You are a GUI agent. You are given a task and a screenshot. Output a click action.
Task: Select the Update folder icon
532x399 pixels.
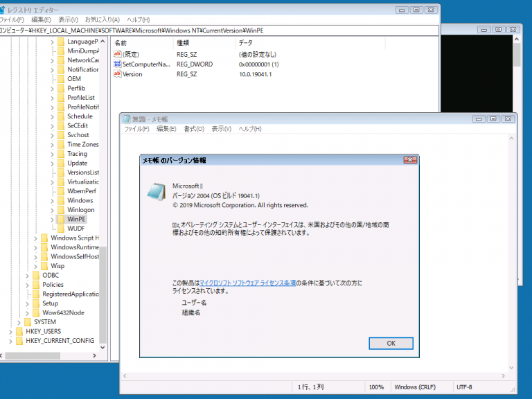tap(61, 163)
